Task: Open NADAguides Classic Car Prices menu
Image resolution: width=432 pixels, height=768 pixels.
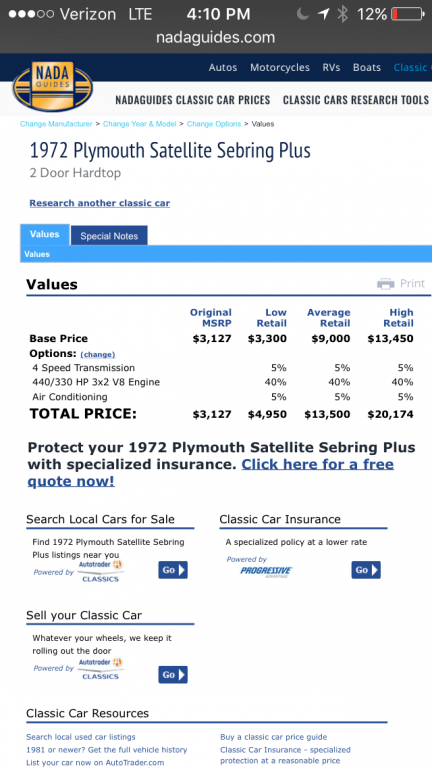Action: tap(193, 100)
